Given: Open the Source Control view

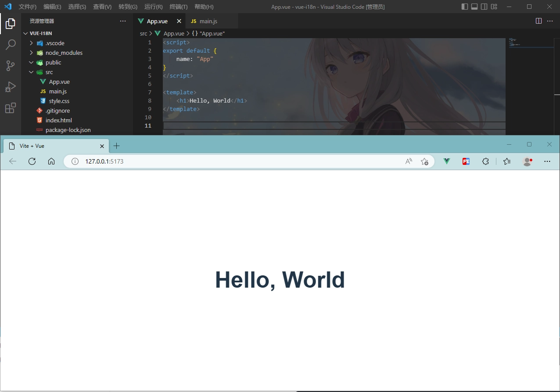Looking at the screenshot, I should (x=11, y=66).
